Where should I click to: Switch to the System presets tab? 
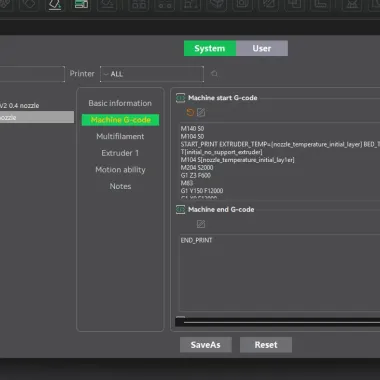(210, 48)
